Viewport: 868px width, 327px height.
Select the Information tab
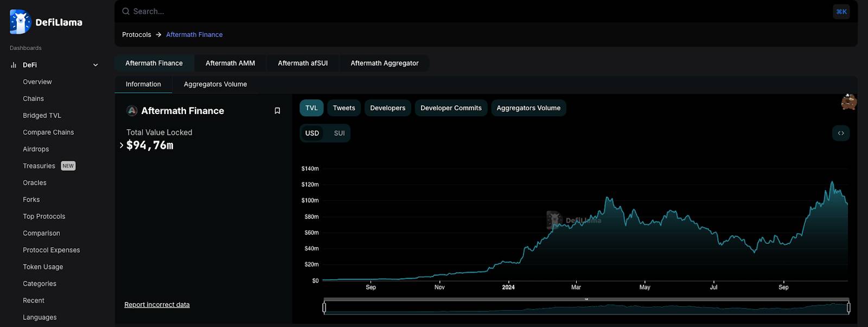click(143, 84)
